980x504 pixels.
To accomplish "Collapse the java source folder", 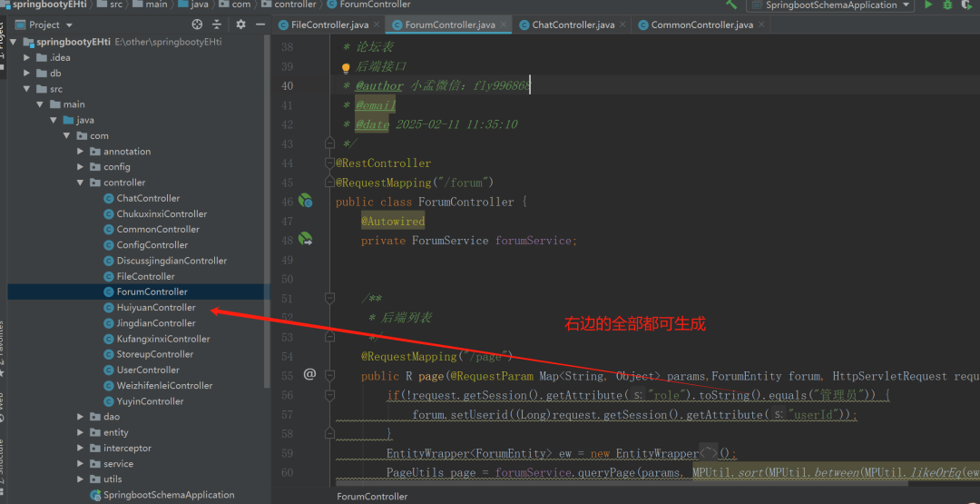I will click(54, 120).
